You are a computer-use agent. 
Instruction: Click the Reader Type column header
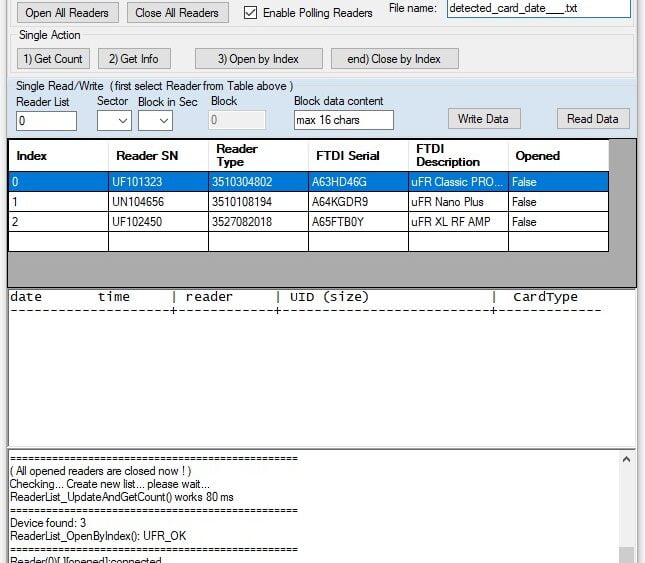[258, 155]
